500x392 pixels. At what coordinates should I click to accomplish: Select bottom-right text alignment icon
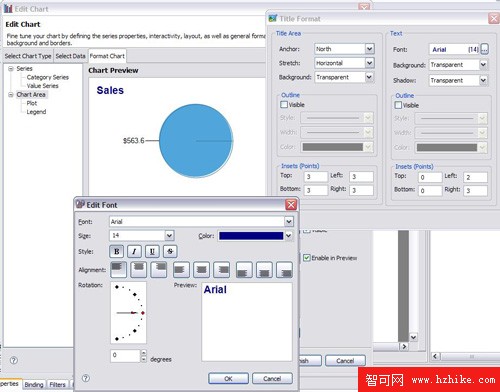pyautogui.click(x=285, y=270)
